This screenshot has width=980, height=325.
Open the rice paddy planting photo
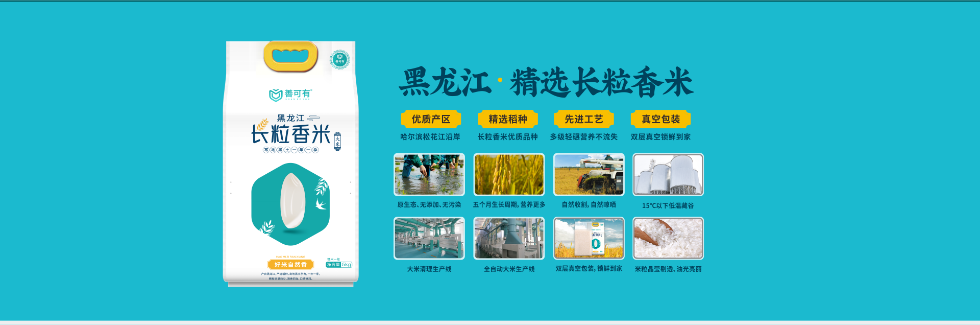(x=429, y=174)
